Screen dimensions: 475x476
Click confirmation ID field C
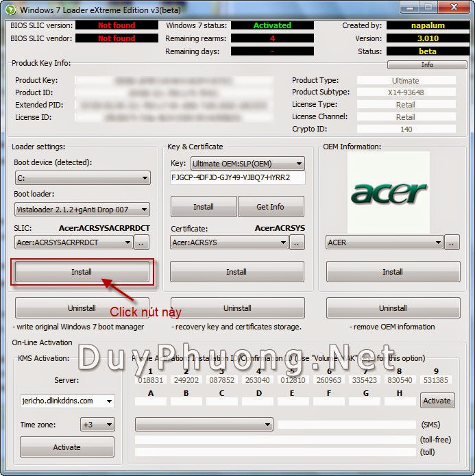(x=222, y=402)
